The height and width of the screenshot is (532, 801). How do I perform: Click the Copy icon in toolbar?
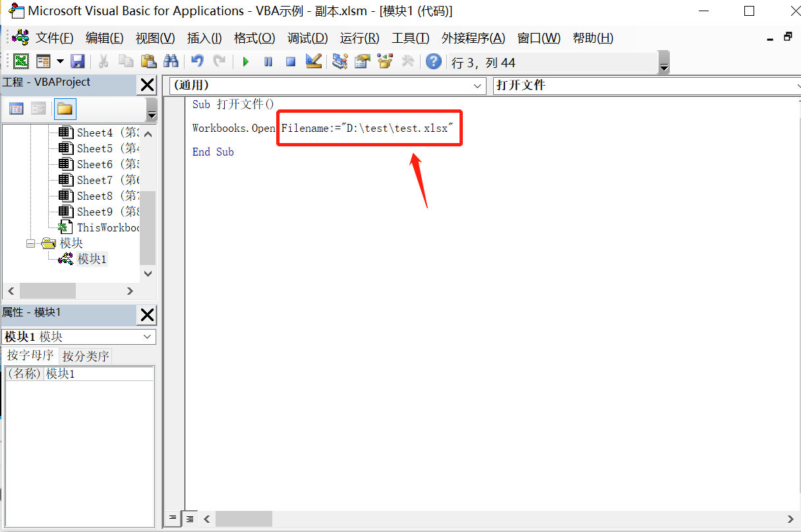pyautogui.click(x=125, y=61)
